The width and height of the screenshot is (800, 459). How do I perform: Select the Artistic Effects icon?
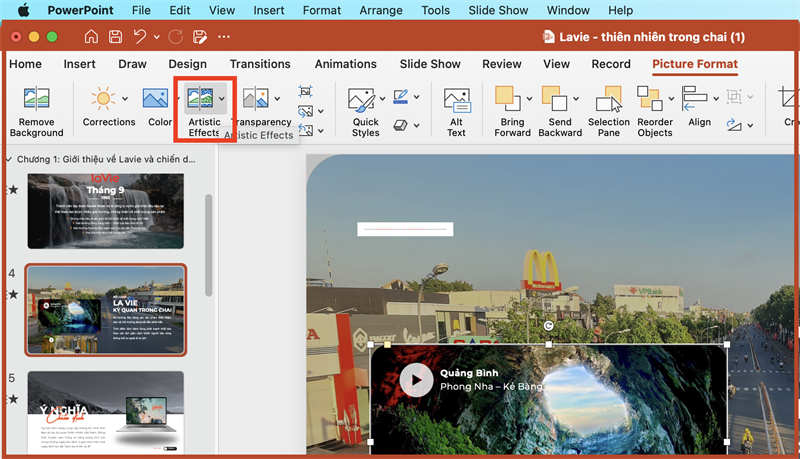click(200, 98)
